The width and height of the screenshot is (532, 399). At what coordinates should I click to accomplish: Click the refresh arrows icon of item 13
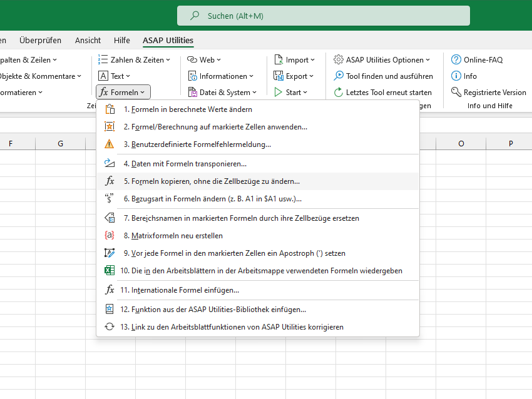point(110,327)
